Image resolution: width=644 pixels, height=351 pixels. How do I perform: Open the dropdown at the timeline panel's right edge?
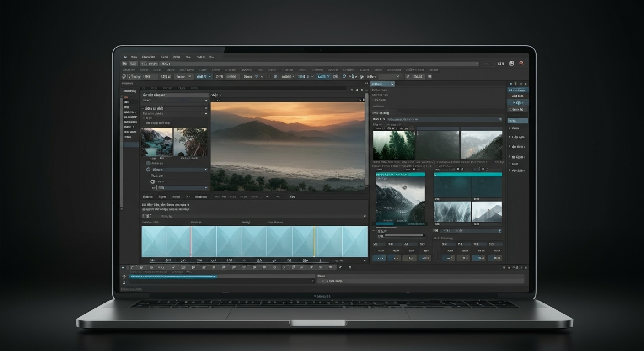(365, 216)
